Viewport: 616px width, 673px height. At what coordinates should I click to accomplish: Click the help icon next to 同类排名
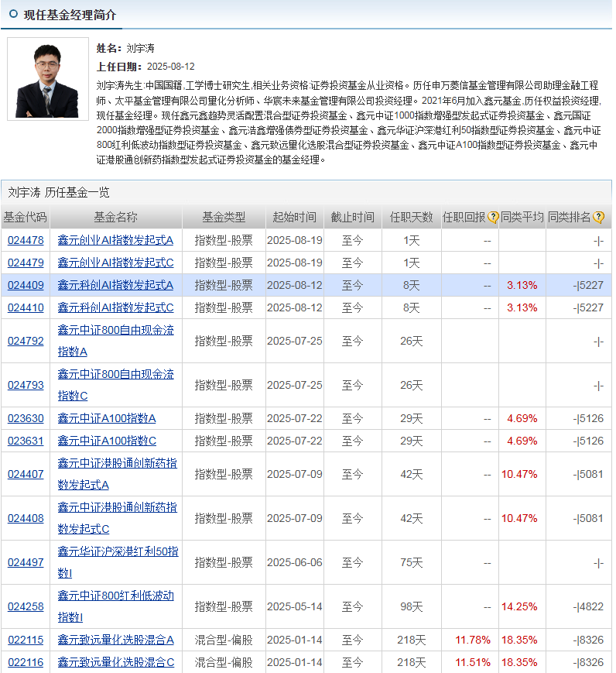(598, 218)
